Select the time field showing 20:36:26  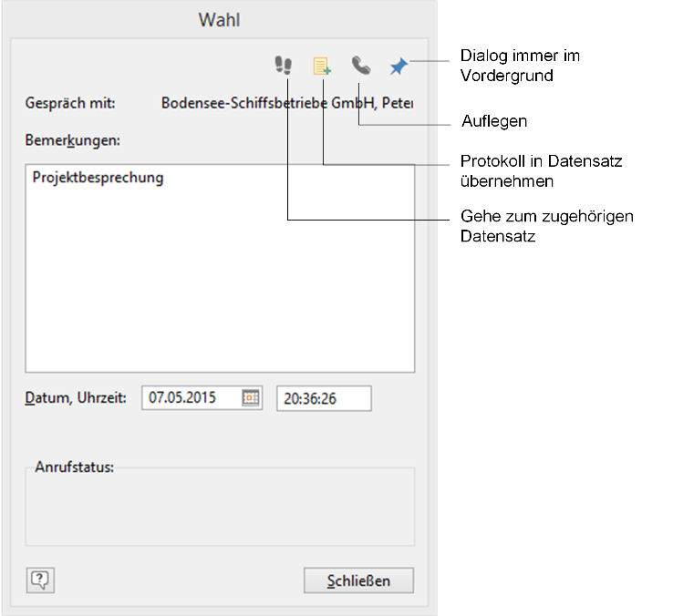(x=323, y=398)
